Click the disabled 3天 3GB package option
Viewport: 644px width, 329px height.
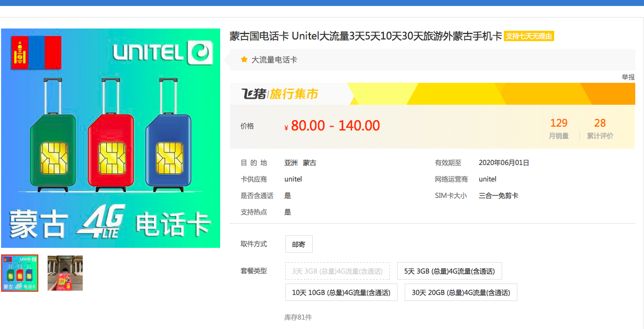click(337, 271)
